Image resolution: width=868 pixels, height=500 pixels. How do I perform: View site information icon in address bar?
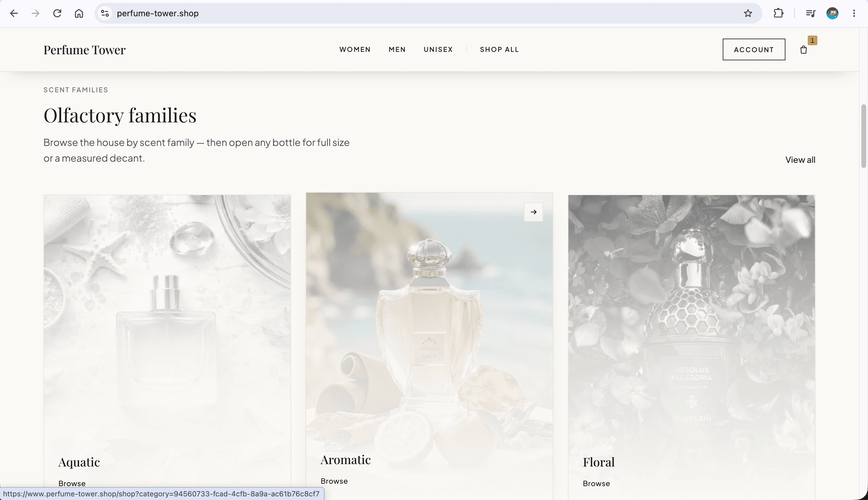click(105, 13)
